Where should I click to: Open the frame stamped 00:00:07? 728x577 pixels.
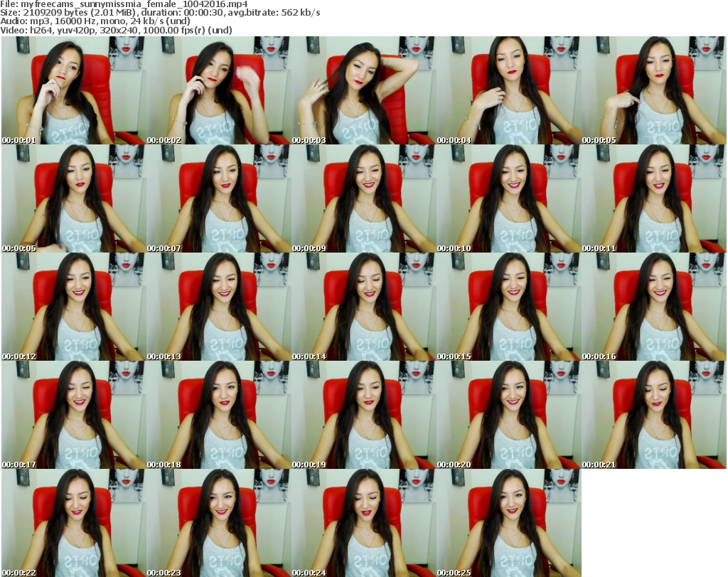point(219,198)
